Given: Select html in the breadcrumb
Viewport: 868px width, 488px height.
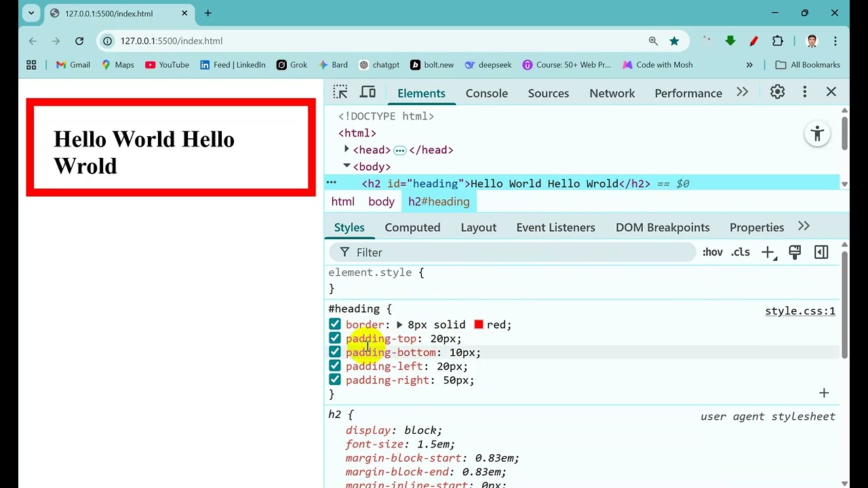Looking at the screenshot, I should [x=343, y=202].
